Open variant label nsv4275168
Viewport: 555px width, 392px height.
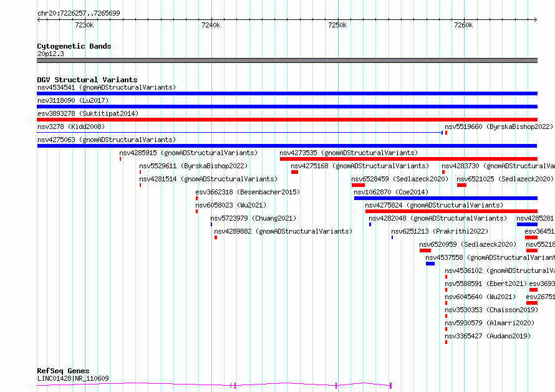tap(360, 166)
